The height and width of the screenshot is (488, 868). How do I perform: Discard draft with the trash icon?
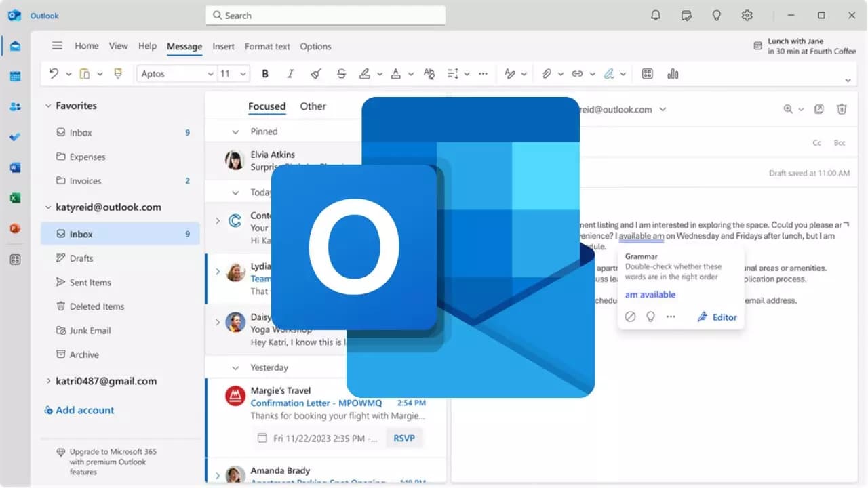(842, 109)
